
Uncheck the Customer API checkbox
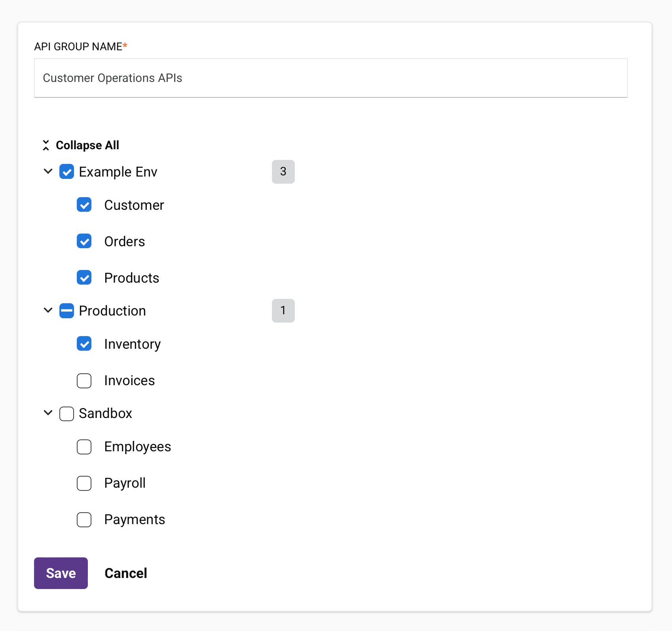click(x=84, y=205)
